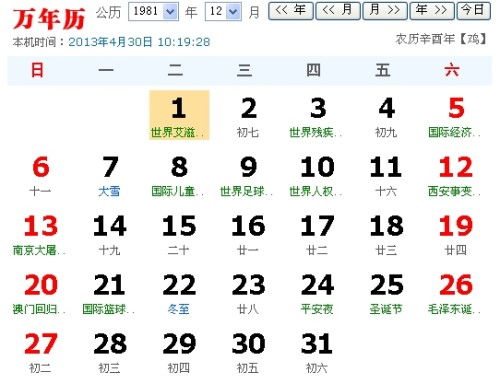Viewport: 500px width, 384px height.
Task: Select Saturday December 19 廿四
Action: (456, 235)
